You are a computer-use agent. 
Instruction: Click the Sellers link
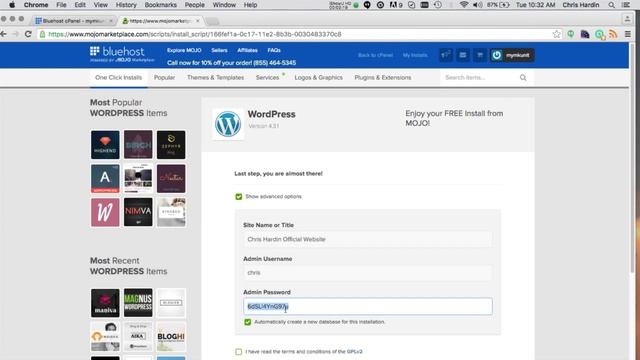pos(219,50)
